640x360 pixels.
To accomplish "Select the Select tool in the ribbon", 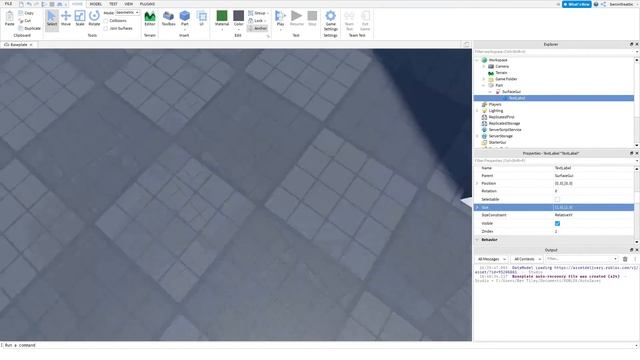I will click(x=52, y=19).
